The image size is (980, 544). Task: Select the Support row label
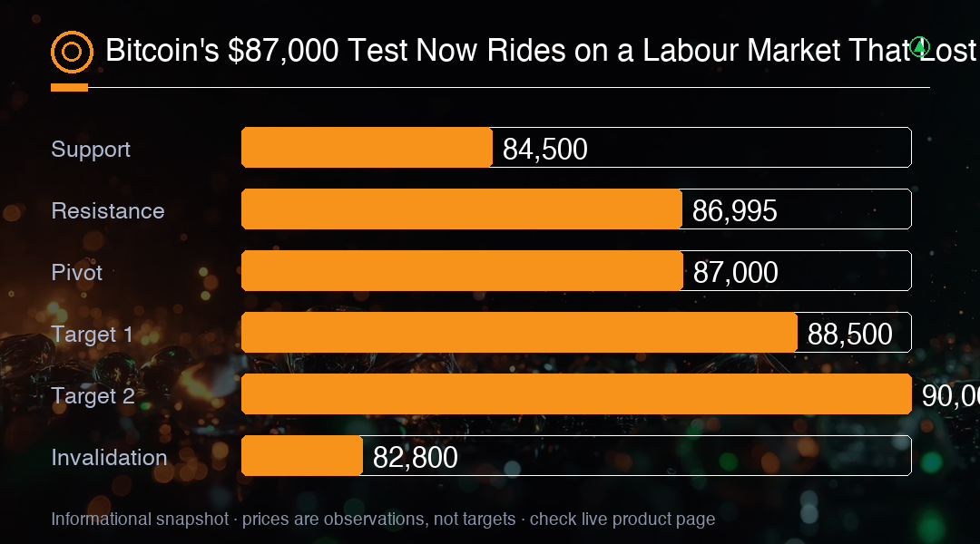(91, 150)
